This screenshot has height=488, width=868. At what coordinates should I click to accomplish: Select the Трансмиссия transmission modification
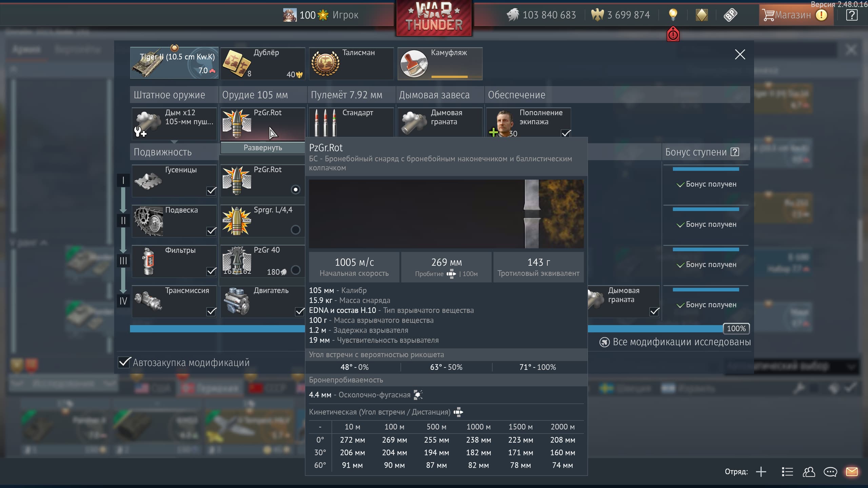pos(174,302)
